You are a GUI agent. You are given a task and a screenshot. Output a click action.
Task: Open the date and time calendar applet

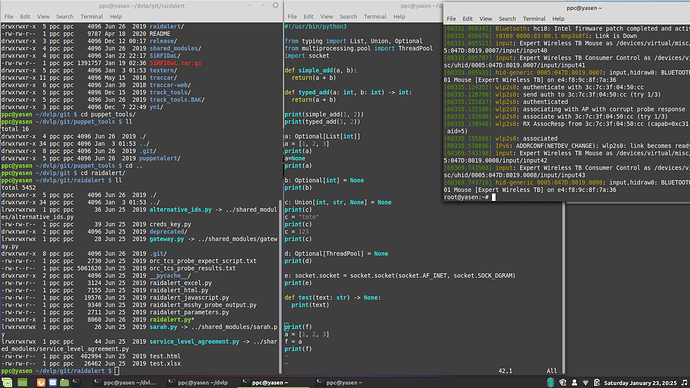(x=641, y=383)
